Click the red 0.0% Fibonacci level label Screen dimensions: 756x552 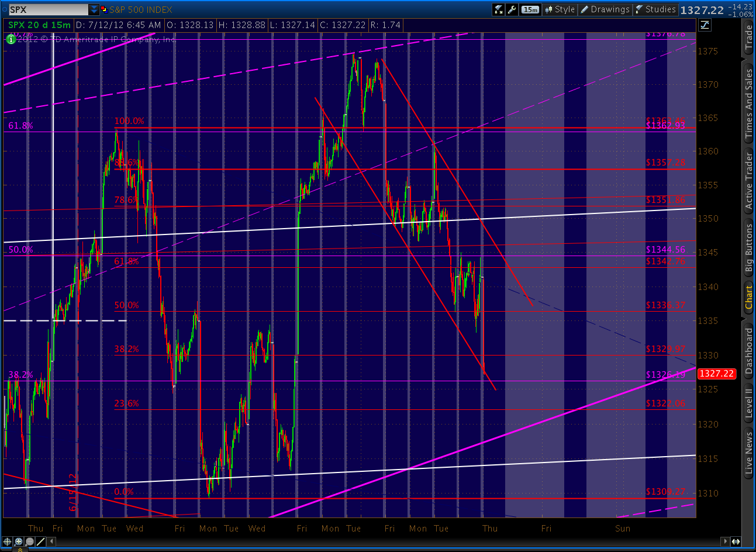pos(124,492)
